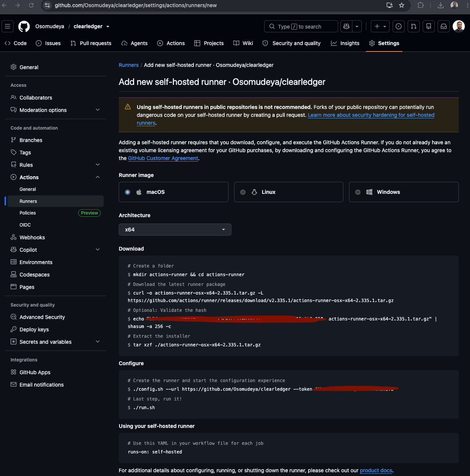Select the Windows runner image
The height and width of the screenshot is (476, 470).
(404, 192)
